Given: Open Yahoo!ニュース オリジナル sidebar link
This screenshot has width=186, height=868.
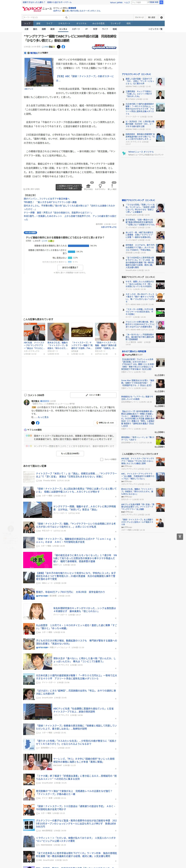Looking at the screenshot, I should pyautogui.click(x=141, y=152).
